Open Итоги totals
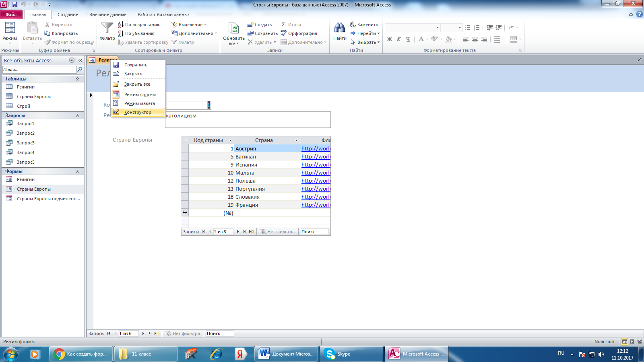 [291, 25]
